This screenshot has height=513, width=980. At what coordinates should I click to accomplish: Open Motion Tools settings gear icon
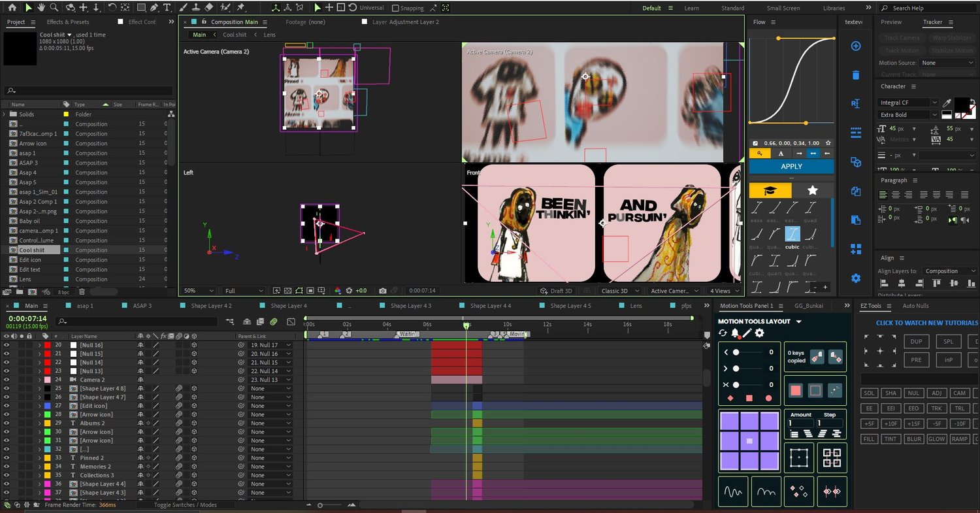click(759, 333)
